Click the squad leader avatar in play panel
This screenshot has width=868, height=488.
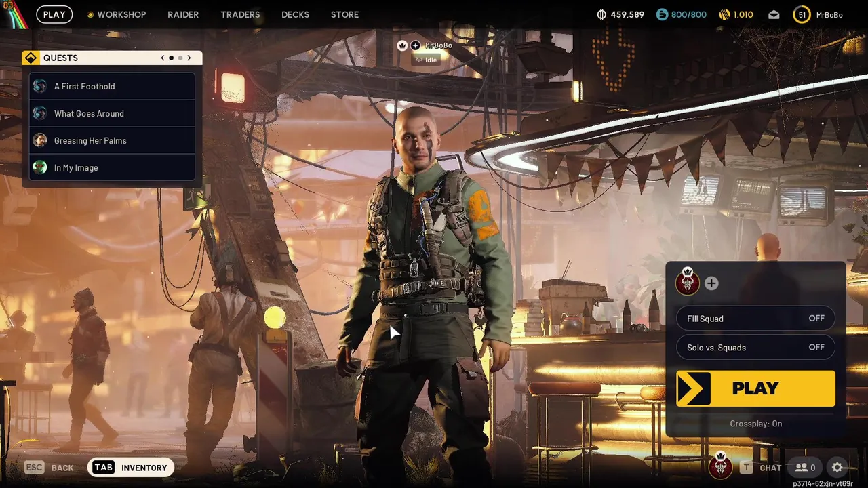click(688, 282)
